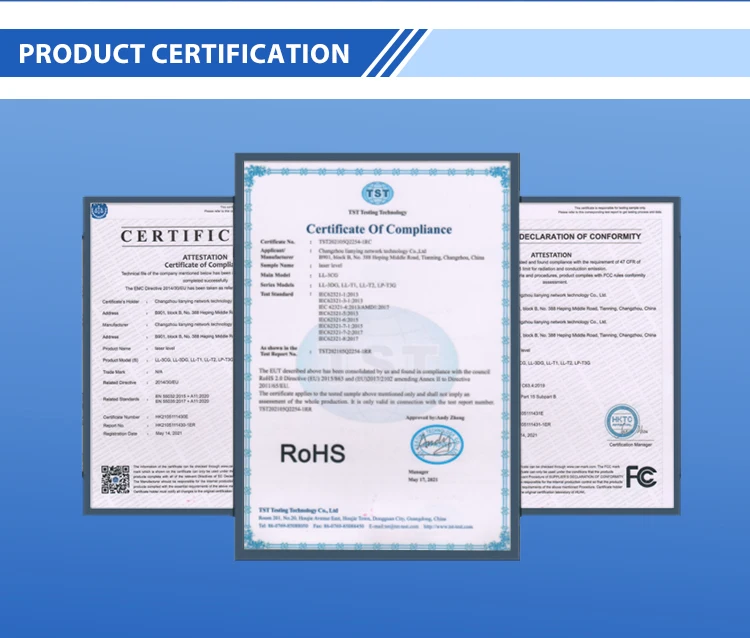
Task: Click "Test Standard" label on center certificate
Action: pyautogui.click(x=277, y=294)
